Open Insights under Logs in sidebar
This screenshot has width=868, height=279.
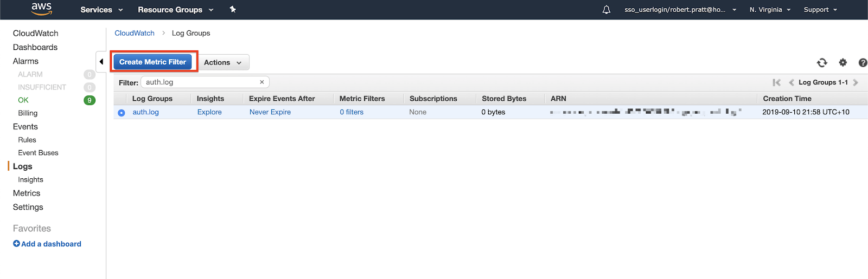tap(30, 180)
